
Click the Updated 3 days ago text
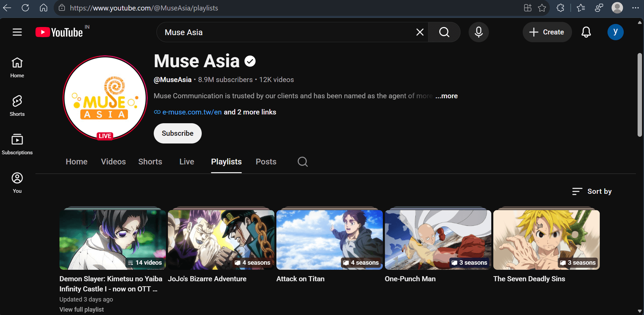click(86, 299)
